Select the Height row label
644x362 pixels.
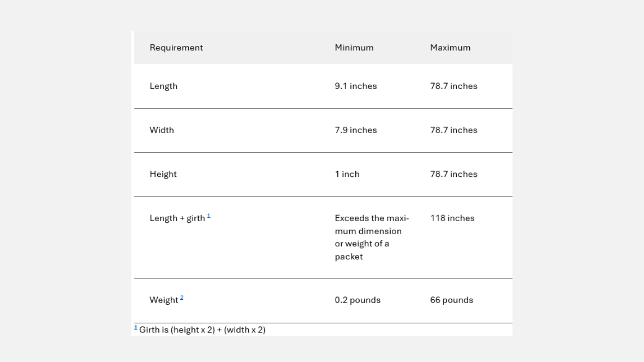163,174
